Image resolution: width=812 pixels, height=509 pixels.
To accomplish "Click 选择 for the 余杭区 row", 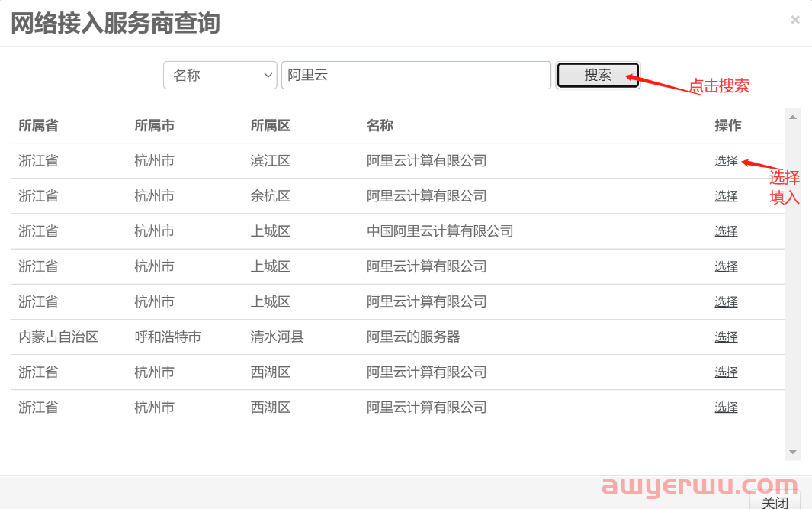I will pyautogui.click(x=726, y=196).
